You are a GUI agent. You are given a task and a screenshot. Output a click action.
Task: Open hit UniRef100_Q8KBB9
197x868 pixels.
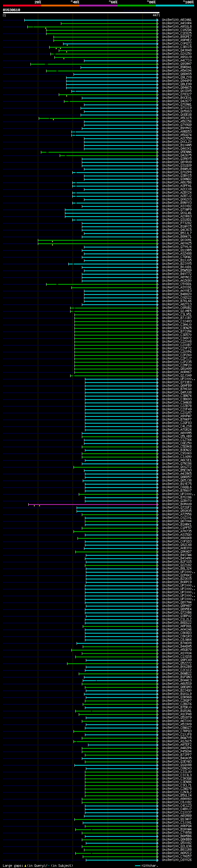click(176, 840)
